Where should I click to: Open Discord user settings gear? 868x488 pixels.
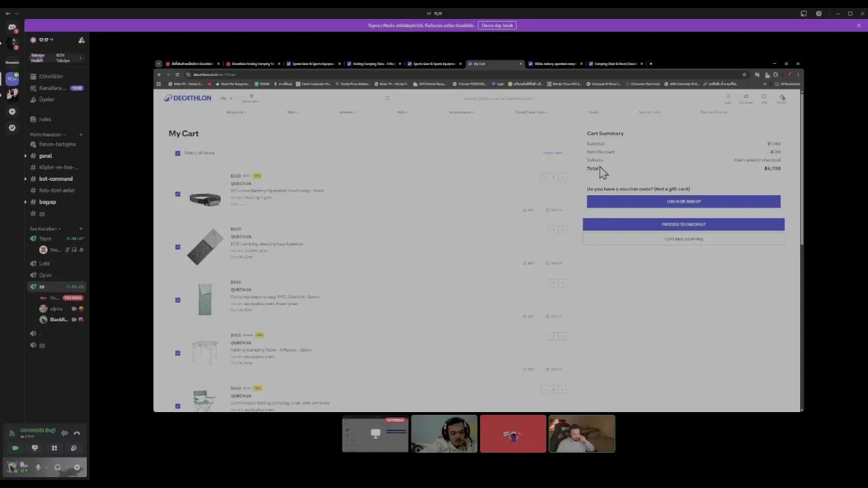click(77, 467)
